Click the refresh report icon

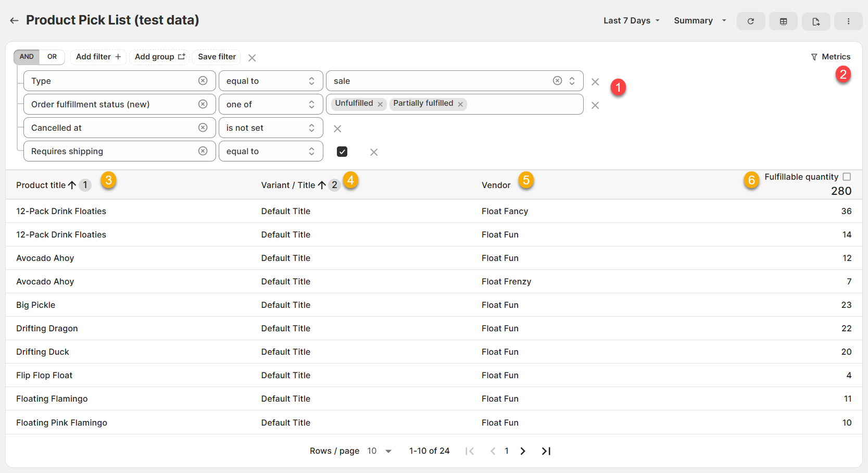[750, 21]
